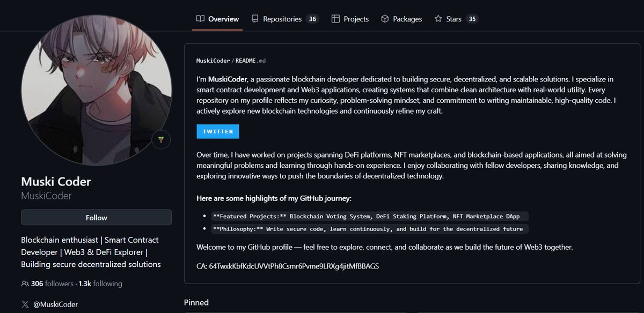Click the profile avatar picture
The image size is (644, 313).
(96, 91)
